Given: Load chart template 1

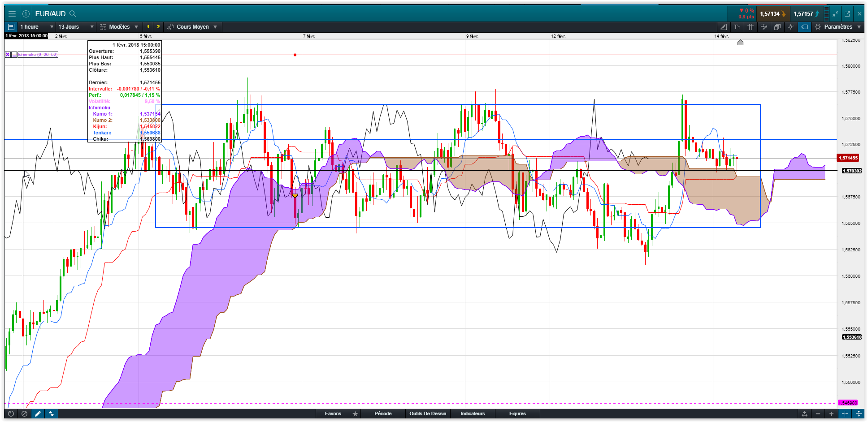Looking at the screenshot, I should tap(148, 27).
